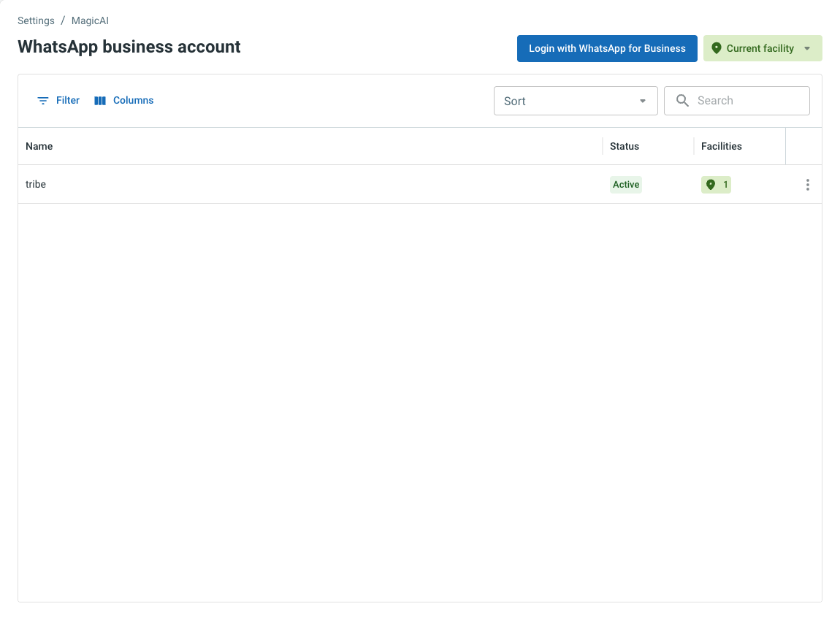Login with WhatsApp for Business
The height and width of the screenshot is (620, 840).
point(607,49)
